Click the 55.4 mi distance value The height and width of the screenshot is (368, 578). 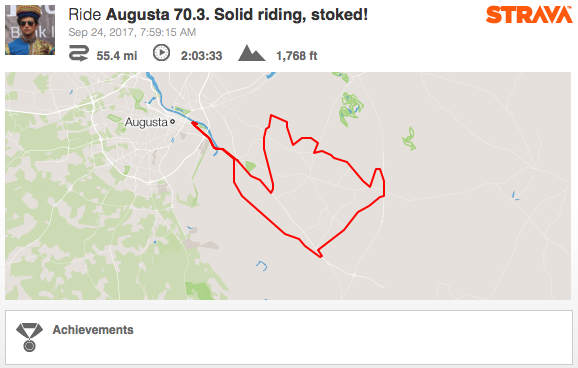coord(117,56)
